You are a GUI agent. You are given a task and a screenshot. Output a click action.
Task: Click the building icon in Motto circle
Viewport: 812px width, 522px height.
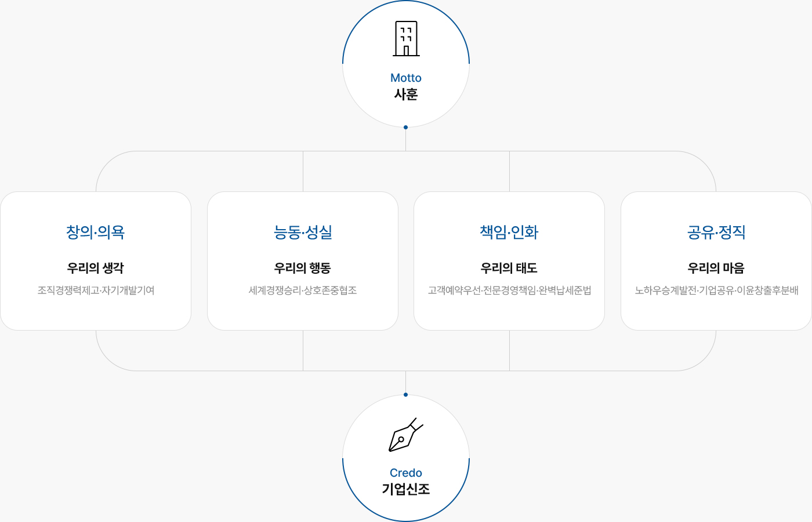click(x=406, y=39)
